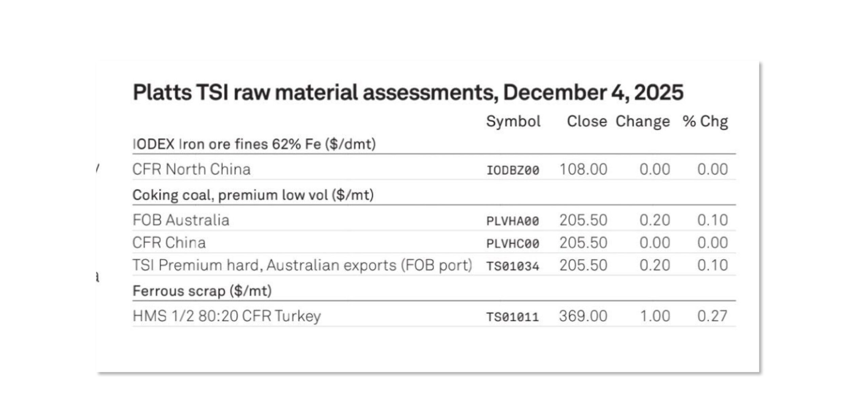Viewport: 868px width, 411px height.
Task: Click the Platts TSI raw material assessments title
Action: pos(408,93)
